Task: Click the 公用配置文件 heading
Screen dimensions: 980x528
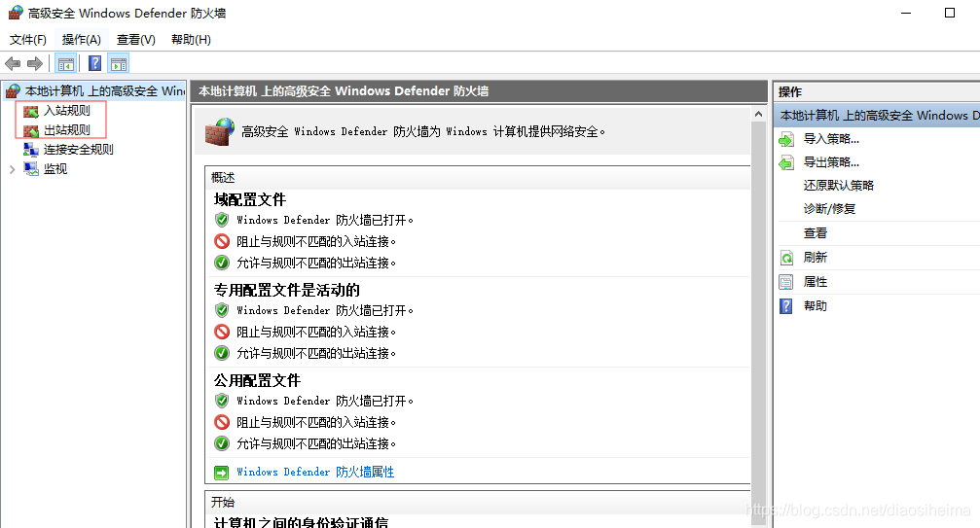Action: click(258, 381)
